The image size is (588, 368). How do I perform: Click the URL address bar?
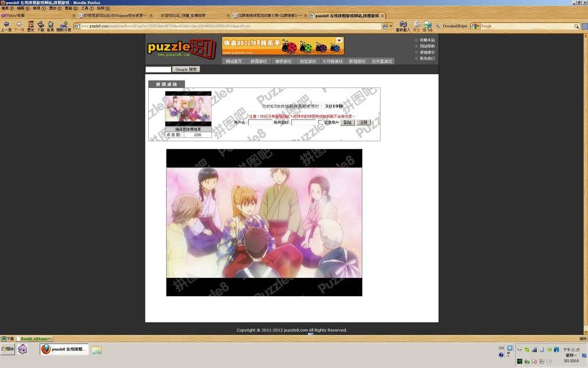coord(231,26)
